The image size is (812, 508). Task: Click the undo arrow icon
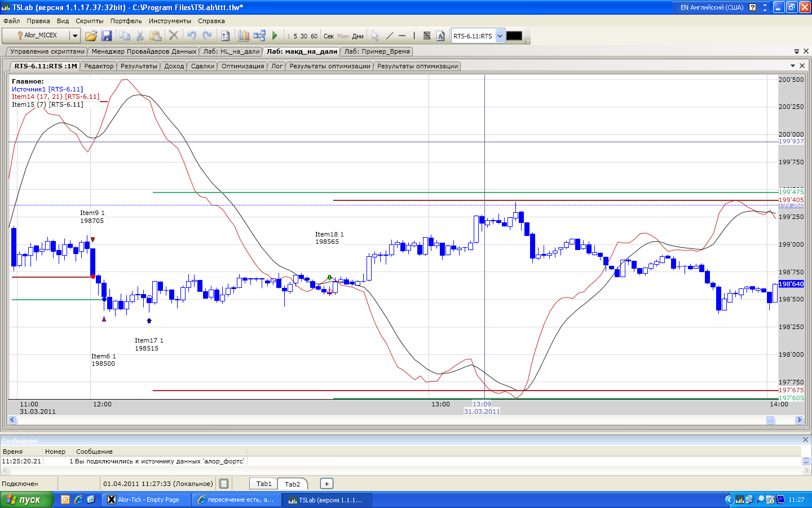pos(192,36)
